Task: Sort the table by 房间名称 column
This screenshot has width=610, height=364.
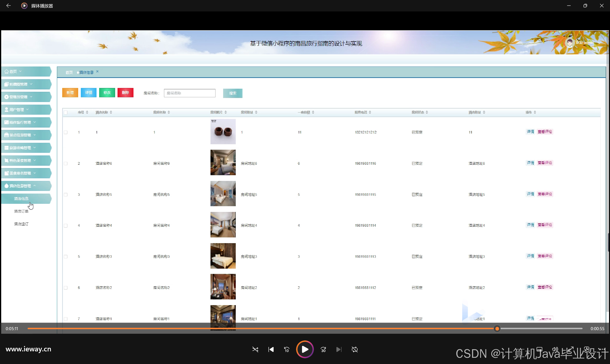Action: [169, 112]
